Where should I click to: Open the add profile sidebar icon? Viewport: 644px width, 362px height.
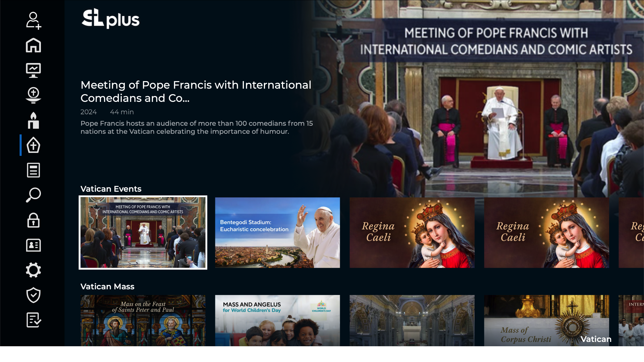34,20
